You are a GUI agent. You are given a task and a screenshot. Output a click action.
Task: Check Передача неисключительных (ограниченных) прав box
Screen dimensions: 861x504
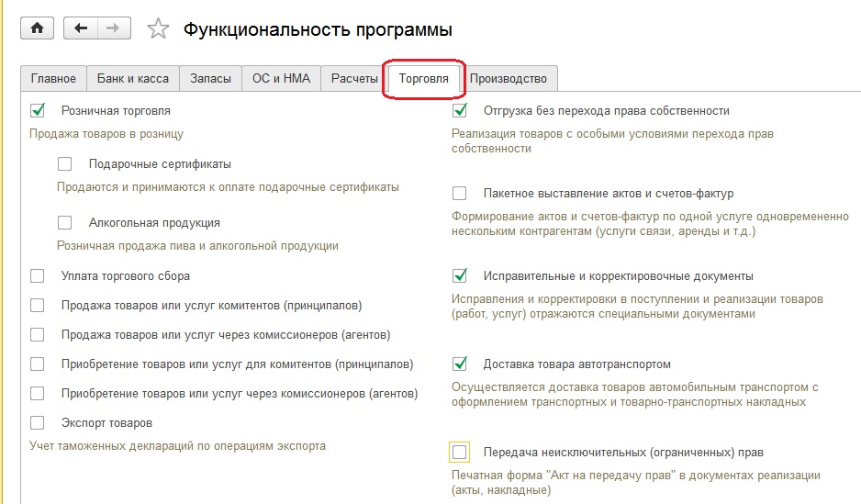460,453
